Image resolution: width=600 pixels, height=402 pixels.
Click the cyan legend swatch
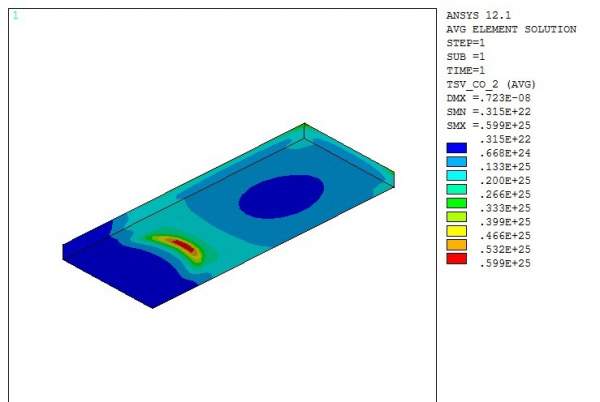click(457, 176)
